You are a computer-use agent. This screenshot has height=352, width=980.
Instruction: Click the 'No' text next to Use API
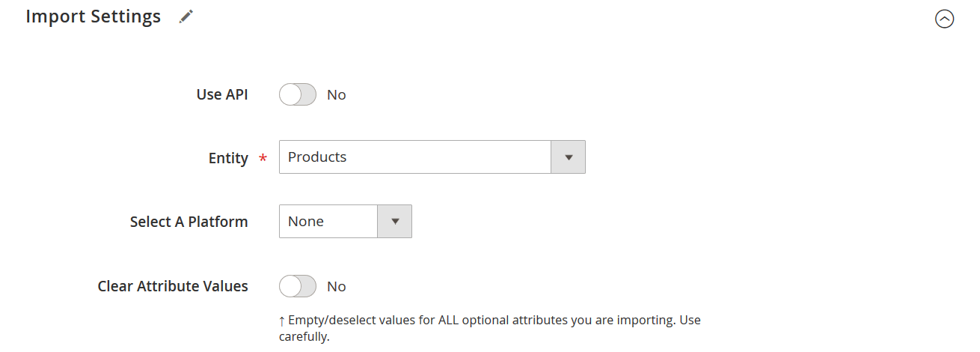337,95
